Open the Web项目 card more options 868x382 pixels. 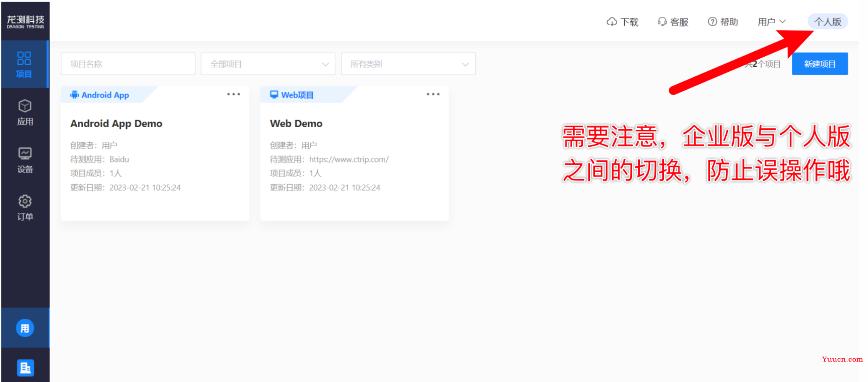[433, 94]
